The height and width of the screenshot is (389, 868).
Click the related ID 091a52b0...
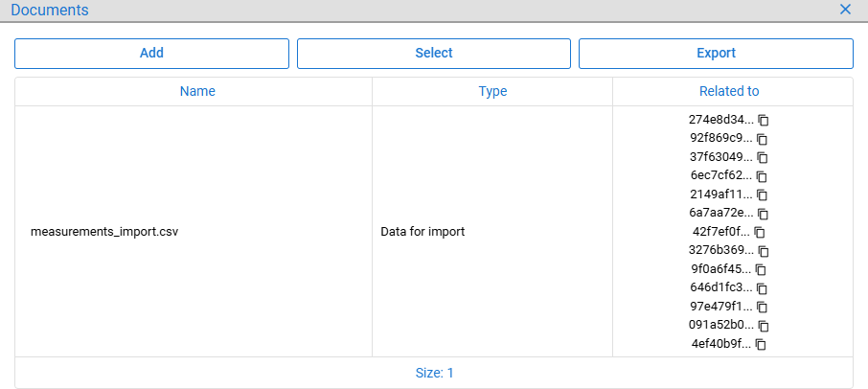pos(721,325)
